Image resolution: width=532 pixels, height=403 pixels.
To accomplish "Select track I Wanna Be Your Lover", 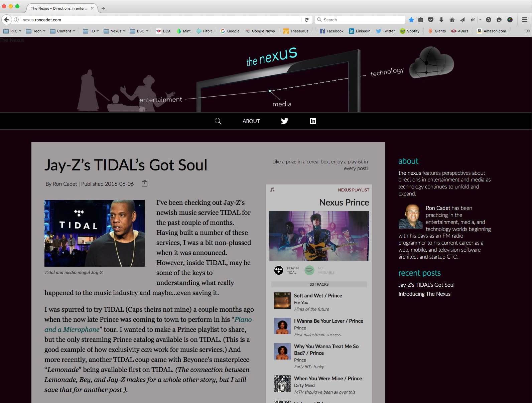I will tap(328, 321).
